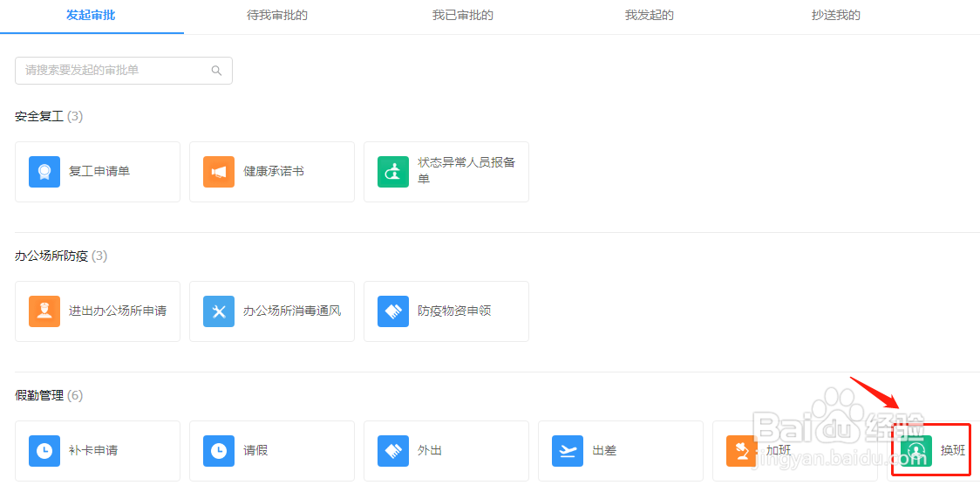Click the 补卡申请 clock icon
The height and width of the screenshot is (492, 980).
[x=44, y=451]
